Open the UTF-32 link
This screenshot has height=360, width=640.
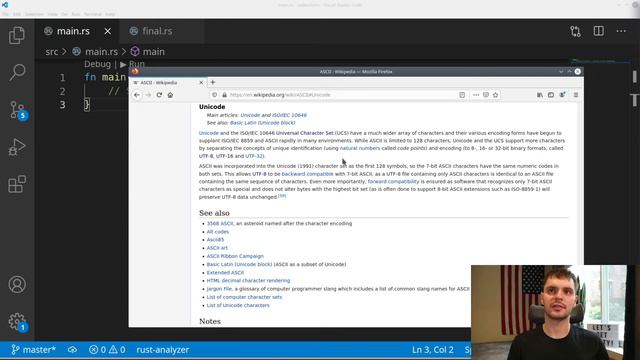pyautogui.click(x=255, y=156)
